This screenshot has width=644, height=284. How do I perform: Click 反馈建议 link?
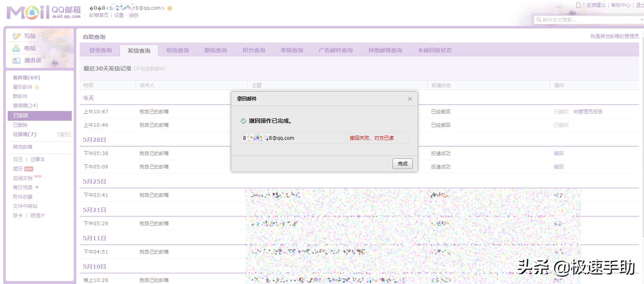[x=596, y=5]
